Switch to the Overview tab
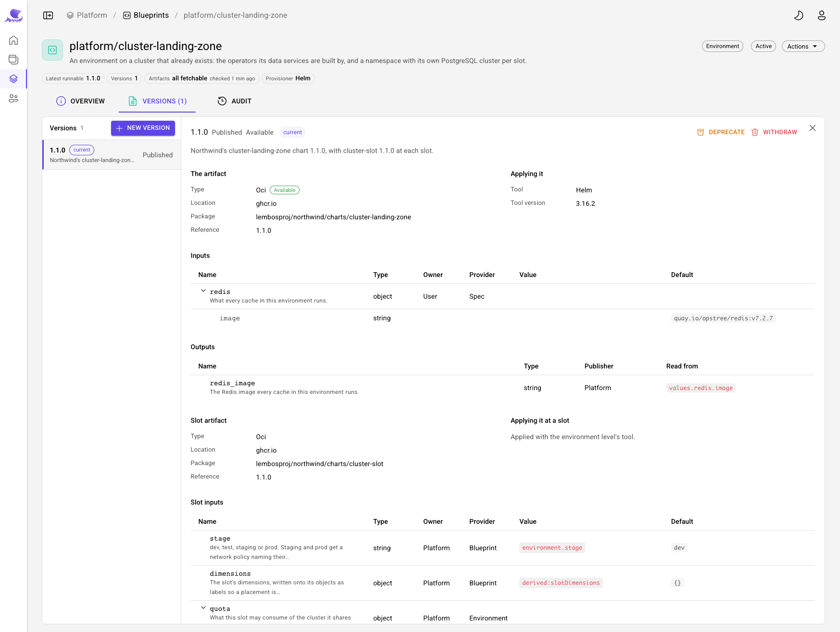Screen dimensions: 840x632 click(80, 101)
